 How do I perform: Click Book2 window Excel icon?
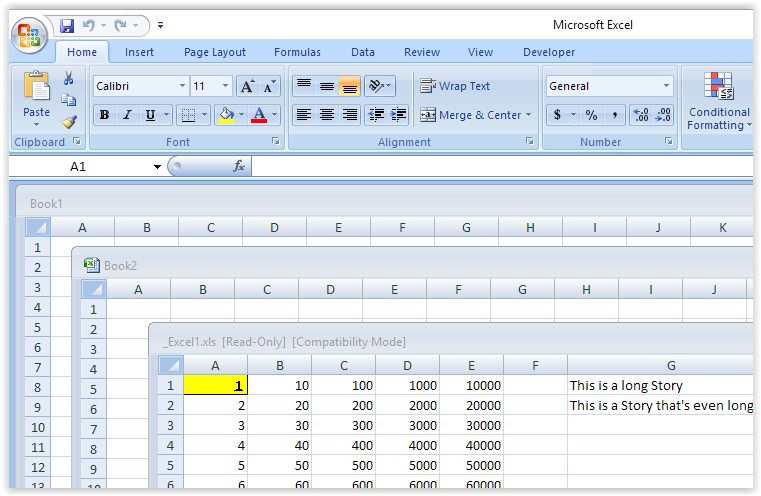coord(91,265)
